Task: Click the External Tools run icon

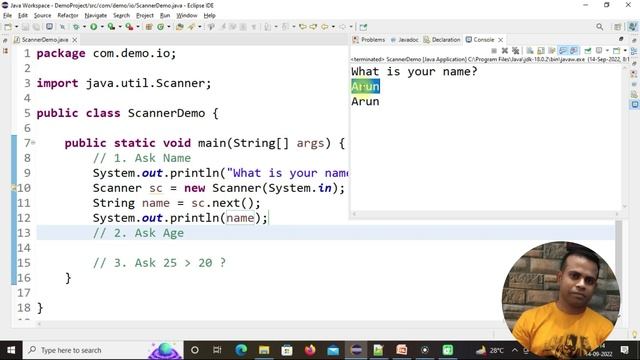Action: tap(129, 27)
